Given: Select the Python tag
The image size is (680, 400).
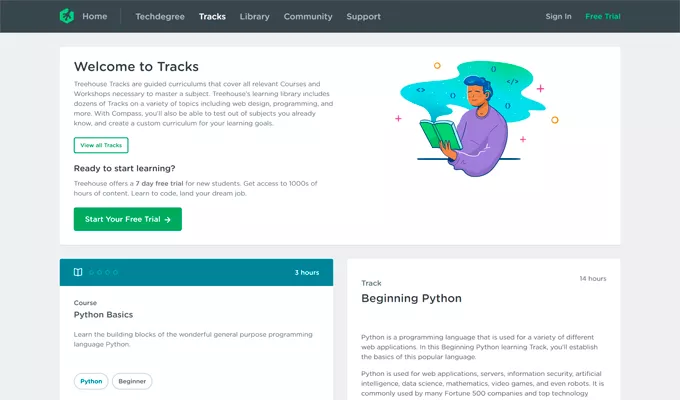Looking at the screenshot, I should [x=91, y=381].
